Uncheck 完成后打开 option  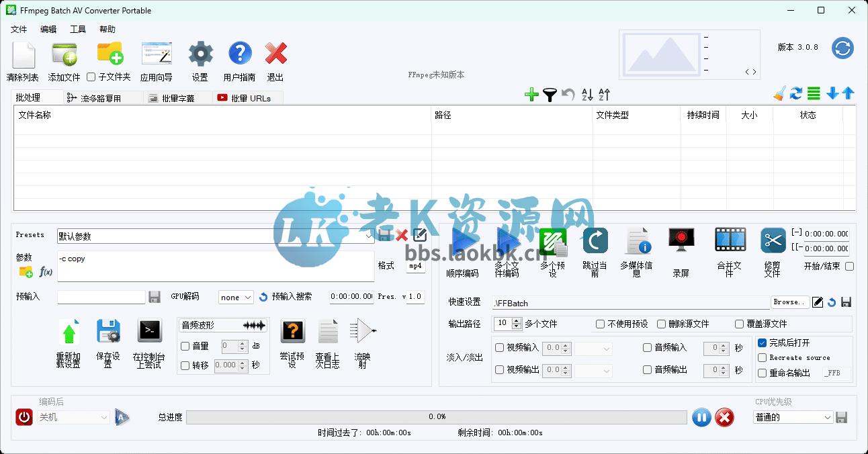tap(763, 343)
